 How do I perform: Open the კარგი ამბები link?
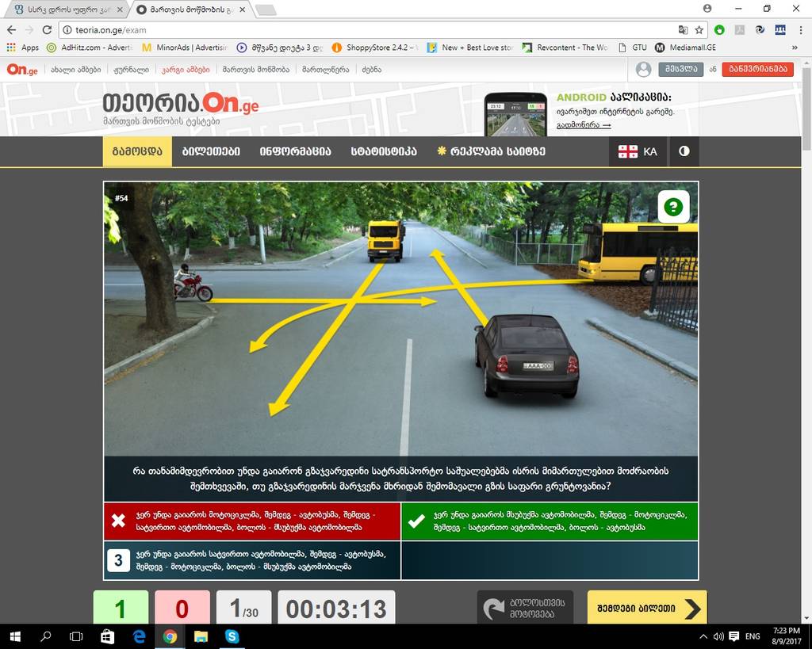click(186, 70)
